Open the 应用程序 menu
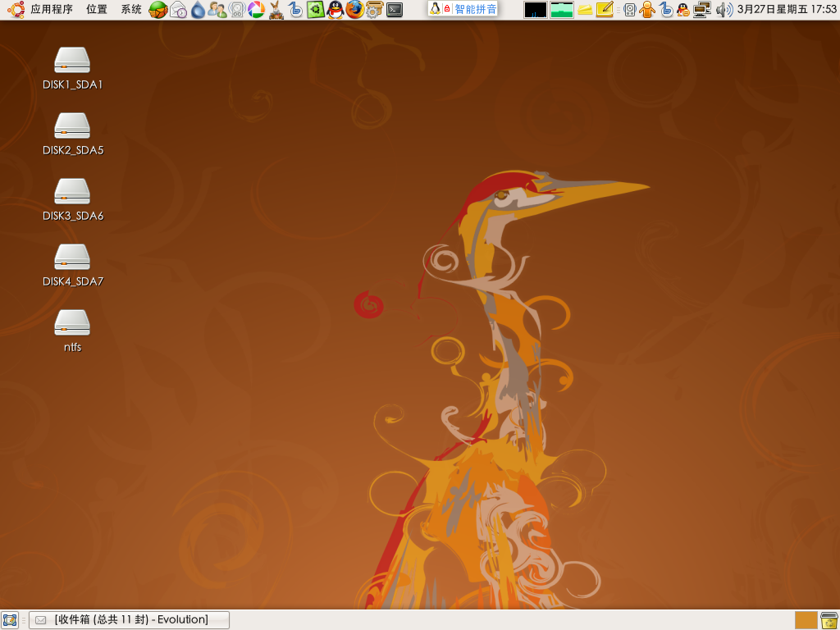 [52, 9]
